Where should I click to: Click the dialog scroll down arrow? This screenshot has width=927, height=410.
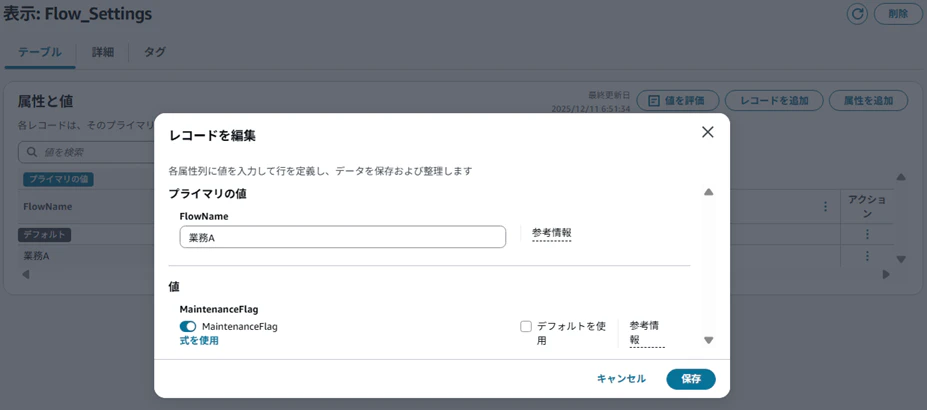pos(709,340)
